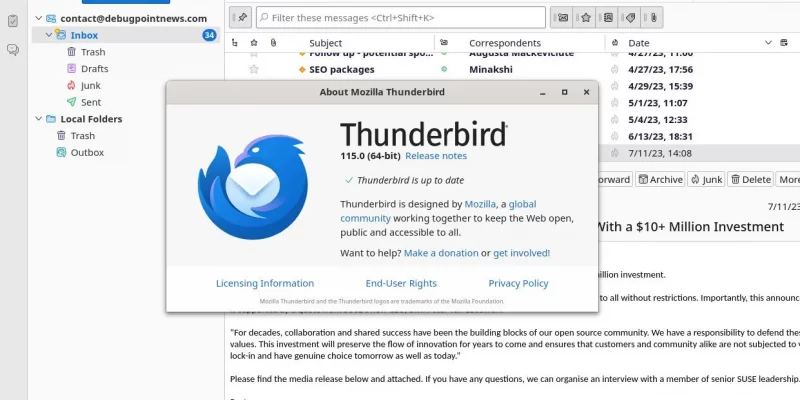Image resolution: width=800 pixels, height=400 pixels.
Task: Open the Make a donation link
Action: [x=441, y=253]
